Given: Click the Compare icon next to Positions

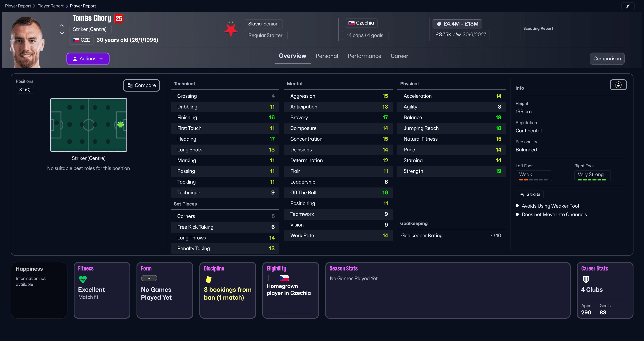Looking at the screenshot, I should 130,85.
